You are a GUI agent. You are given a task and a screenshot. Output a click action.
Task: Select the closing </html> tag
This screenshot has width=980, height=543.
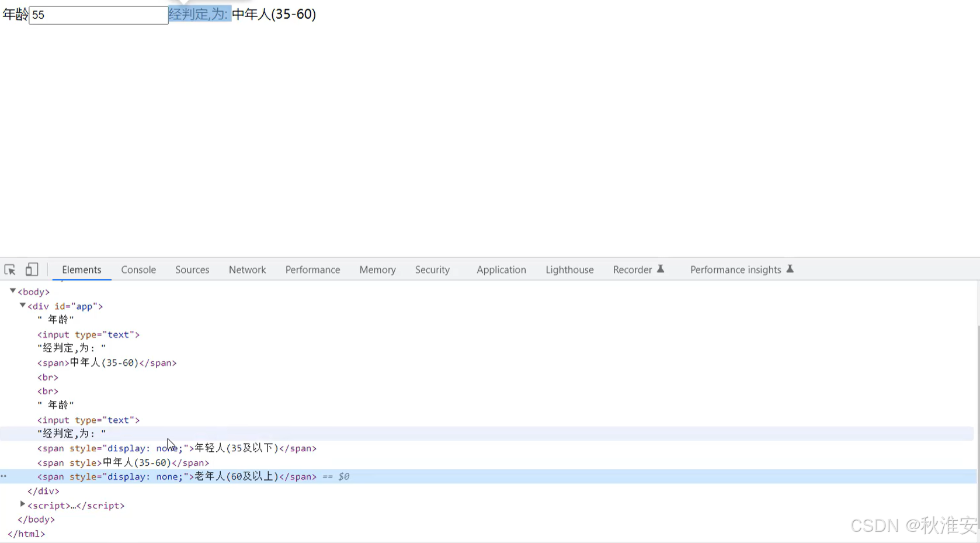click(26, 534)
